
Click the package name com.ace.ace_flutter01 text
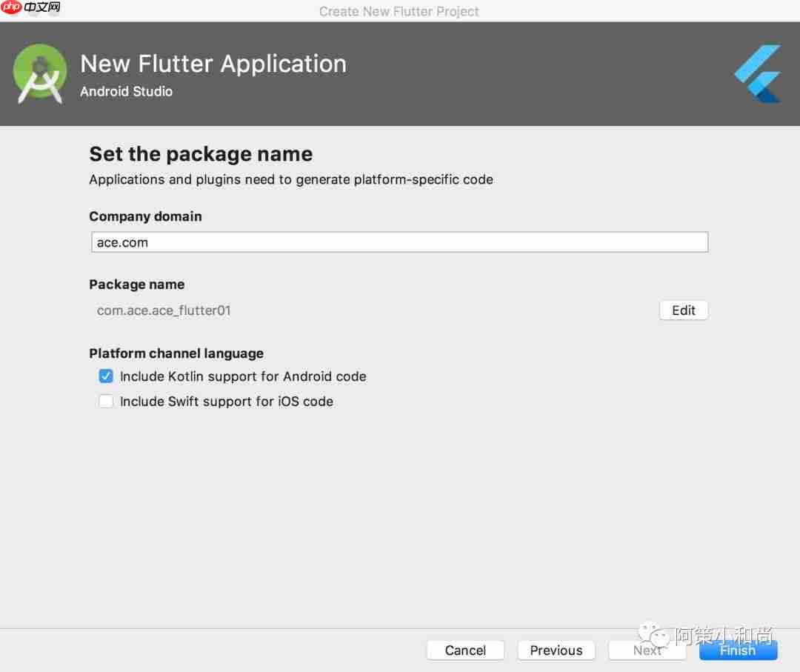click(x=164, y=310)
